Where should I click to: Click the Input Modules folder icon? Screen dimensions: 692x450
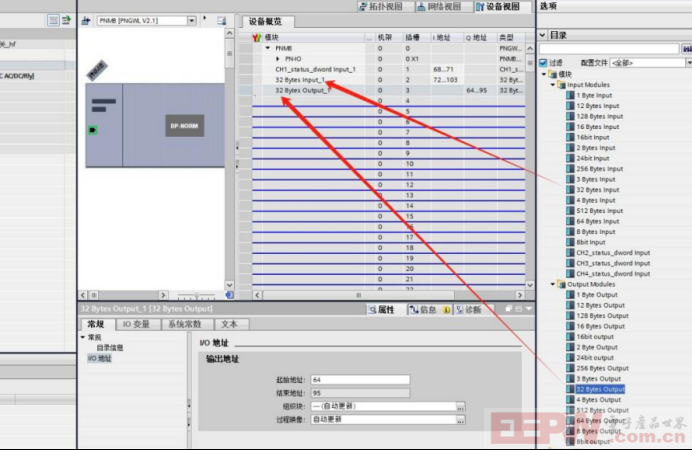(561, 85)
